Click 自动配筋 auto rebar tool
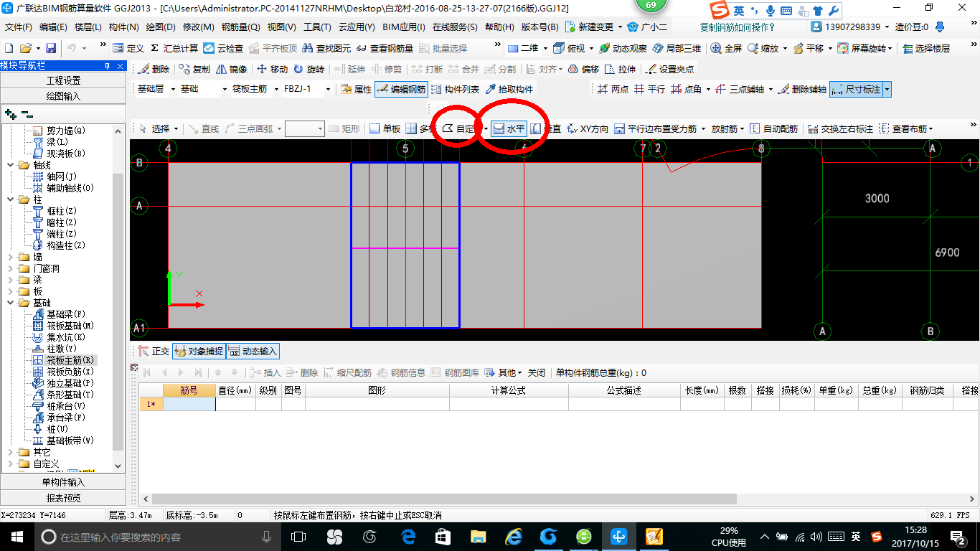This screenshot has height=551, width=980. (x=773, y=129)
